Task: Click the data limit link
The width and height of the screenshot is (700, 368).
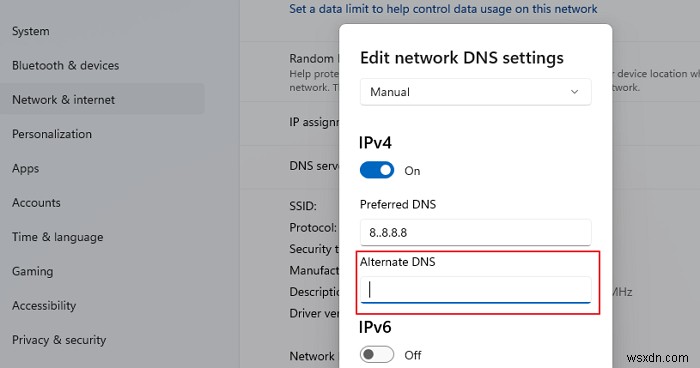Action: pos(443,9)
